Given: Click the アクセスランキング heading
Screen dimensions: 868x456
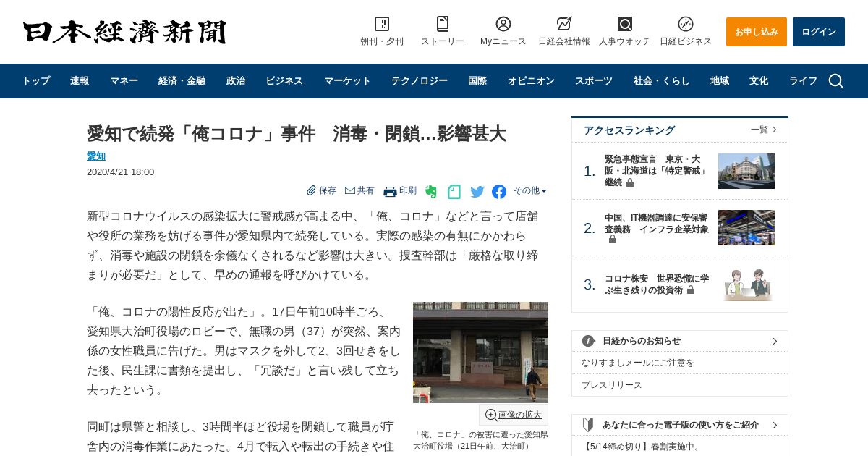Looking at the screenshot, I should coord(629,130).
